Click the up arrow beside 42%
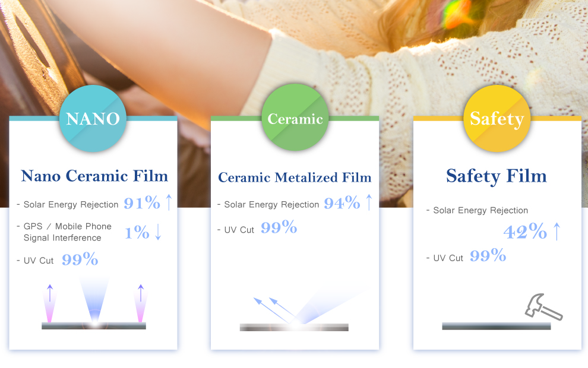The width and height of the screenshot is (588, 368). point(557,231)
